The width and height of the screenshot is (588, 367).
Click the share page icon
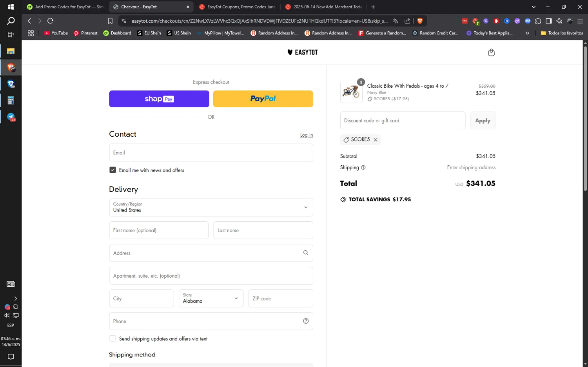(407, 21)
